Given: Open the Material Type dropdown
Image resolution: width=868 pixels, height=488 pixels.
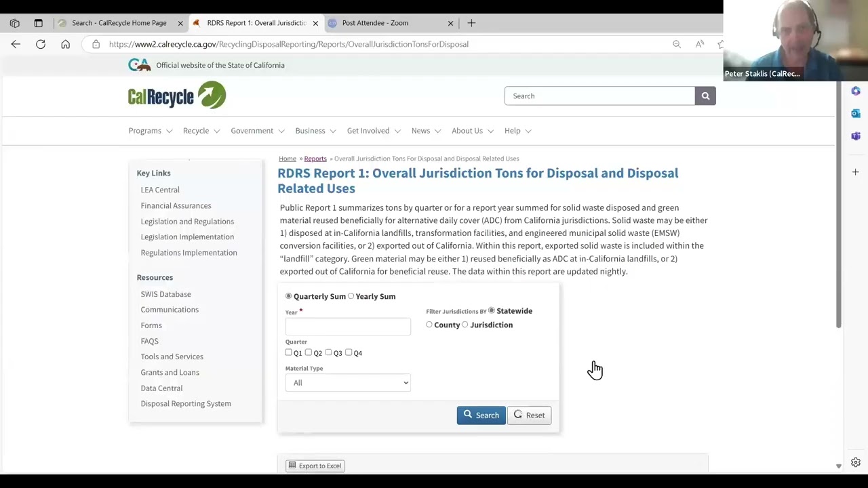Looking at the screenshot, I should [x=348, y=383].
